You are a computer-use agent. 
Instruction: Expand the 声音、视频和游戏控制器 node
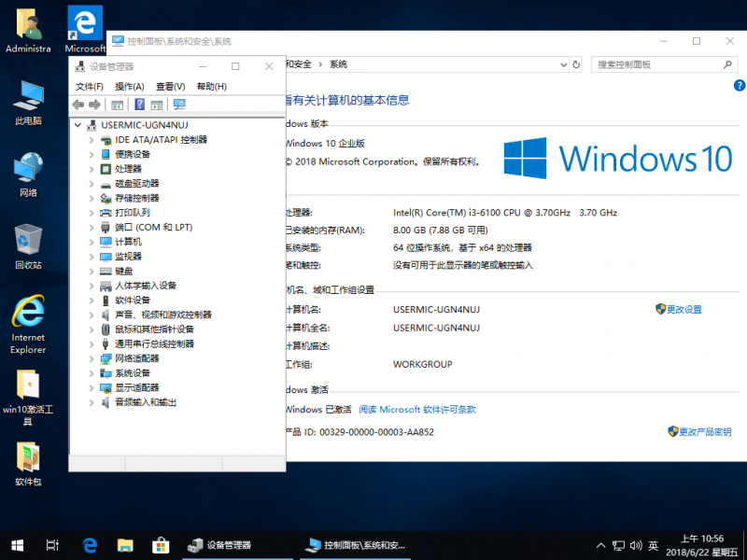(x=92, y=315)
